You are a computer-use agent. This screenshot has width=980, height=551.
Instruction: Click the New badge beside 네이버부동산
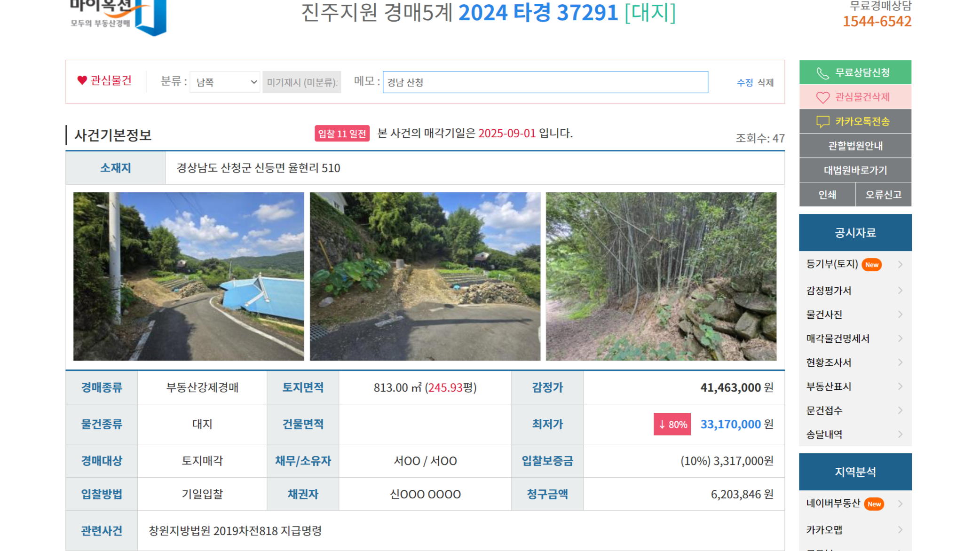pos(874,504)
